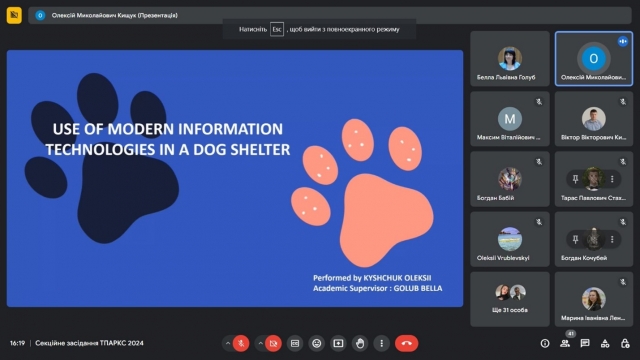Click the presenter avatar in the top bar
The width and height of the screenshot is (640, 360).
(40, 16)
